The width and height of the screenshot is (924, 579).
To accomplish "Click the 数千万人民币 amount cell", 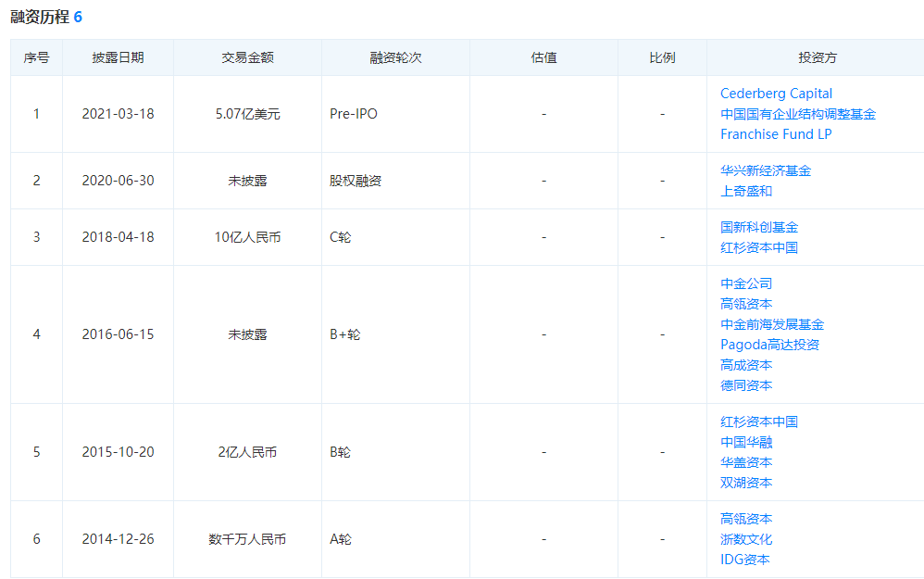I will tap(247, 539).
